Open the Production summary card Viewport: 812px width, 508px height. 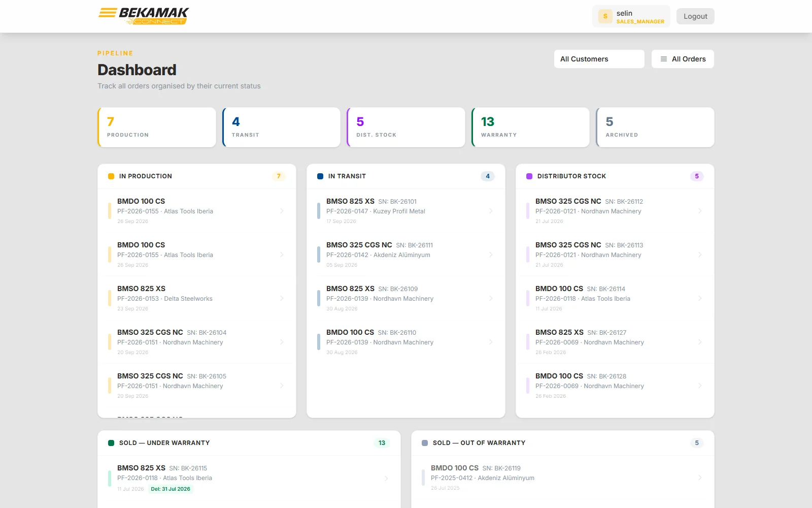157,128
